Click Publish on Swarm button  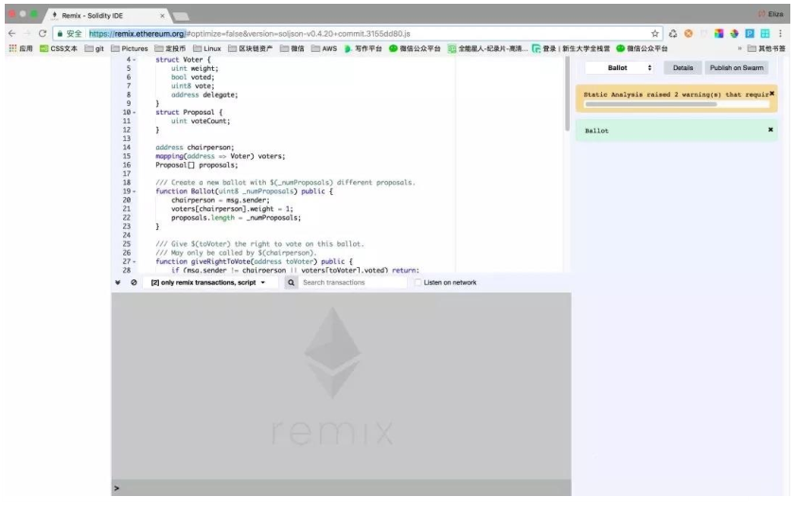point(736,67)
